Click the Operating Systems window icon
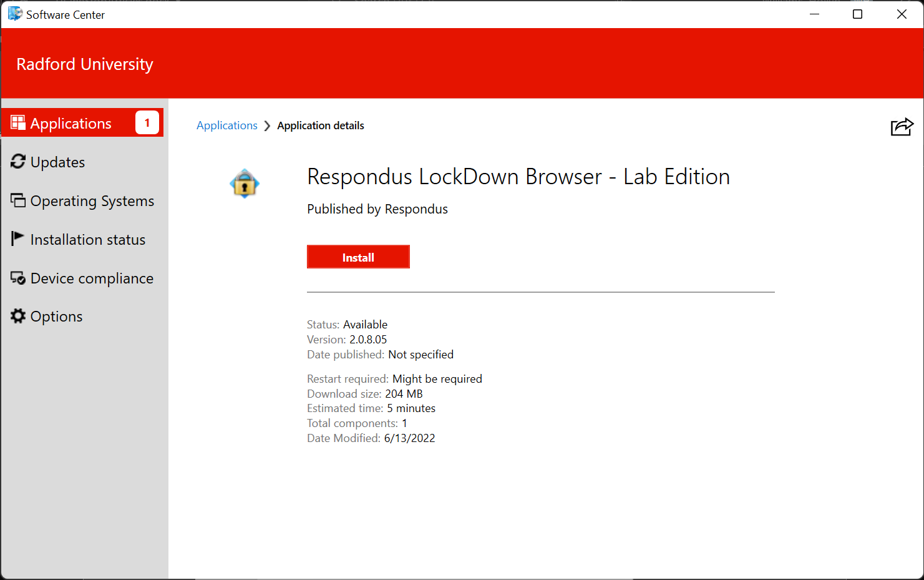Viewport: 924px width, 580px height. pos(18,200)
